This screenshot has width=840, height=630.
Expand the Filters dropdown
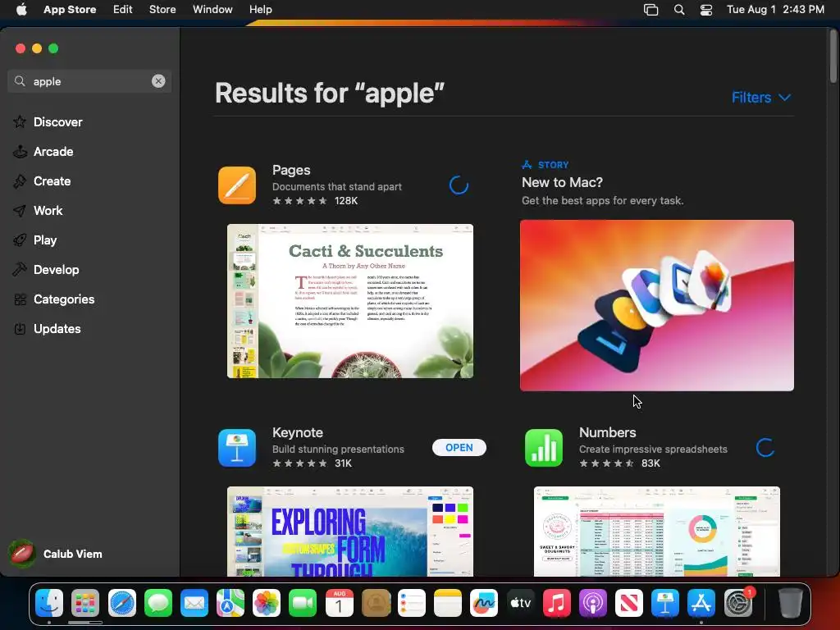[x=761, y=98]
